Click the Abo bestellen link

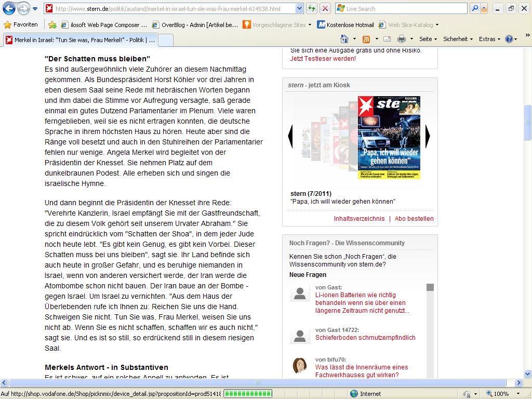coord(414,219)
